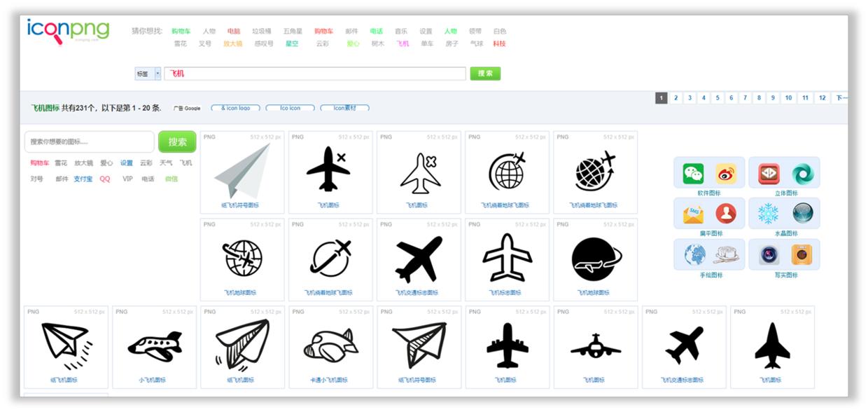Expand the 标签 dropdown beside search box
Image resolution: width=868 pixels, height=412 pixels.
click(x=148, y=74)
